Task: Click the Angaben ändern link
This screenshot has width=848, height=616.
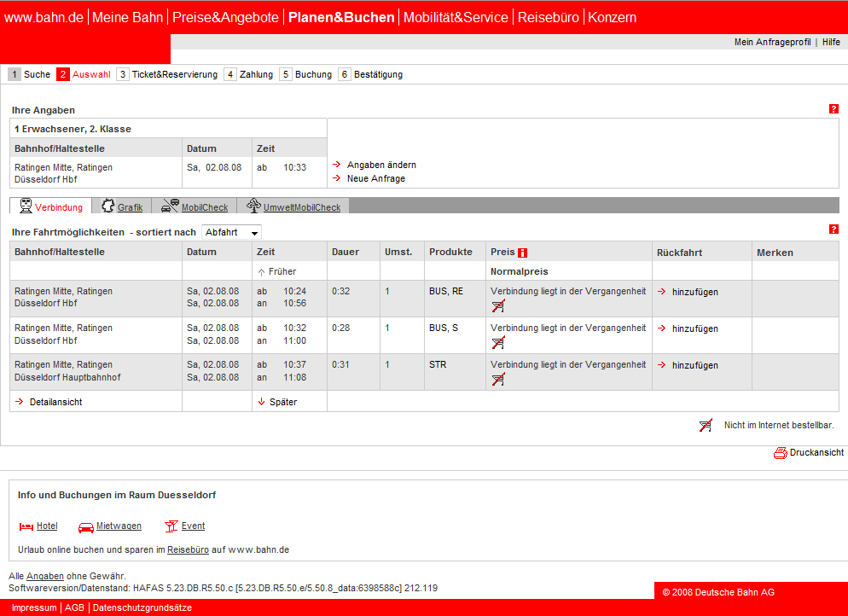Action: coord(380,165)
